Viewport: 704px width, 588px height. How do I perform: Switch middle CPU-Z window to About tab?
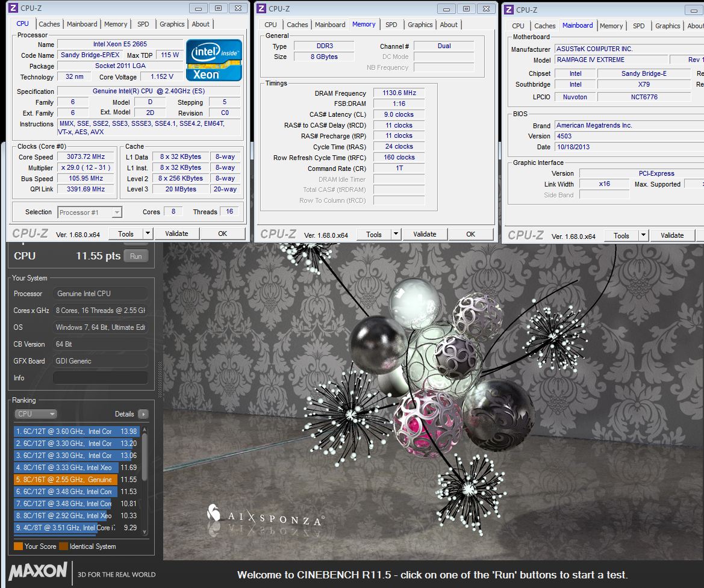[449, 25]
